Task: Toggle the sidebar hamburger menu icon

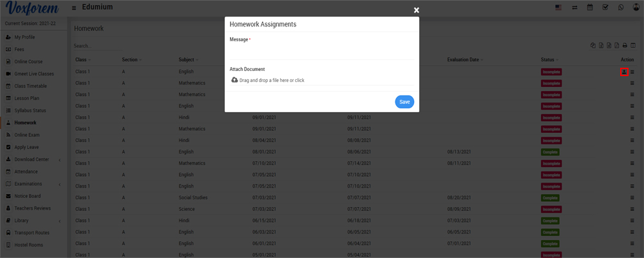Action: tap(74, 7)
